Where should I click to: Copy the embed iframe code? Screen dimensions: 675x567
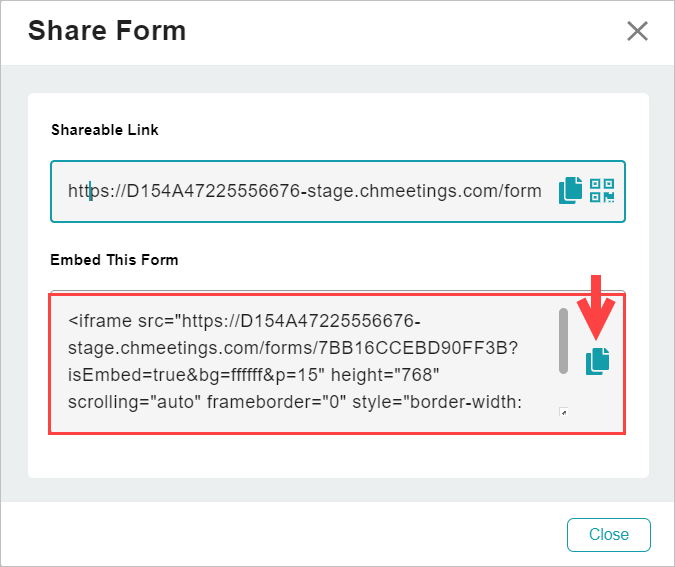click(598, 361)
